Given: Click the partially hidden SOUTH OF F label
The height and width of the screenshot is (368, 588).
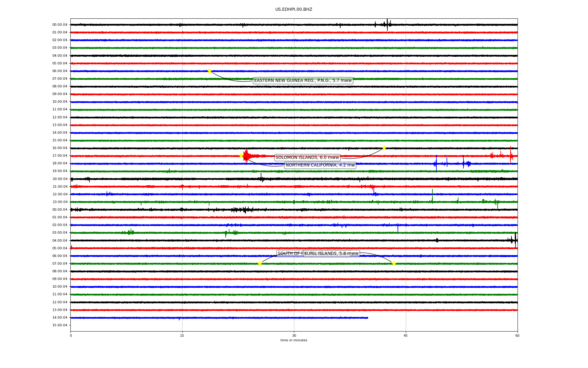Looking at the screenshot, I should point(290,254).
